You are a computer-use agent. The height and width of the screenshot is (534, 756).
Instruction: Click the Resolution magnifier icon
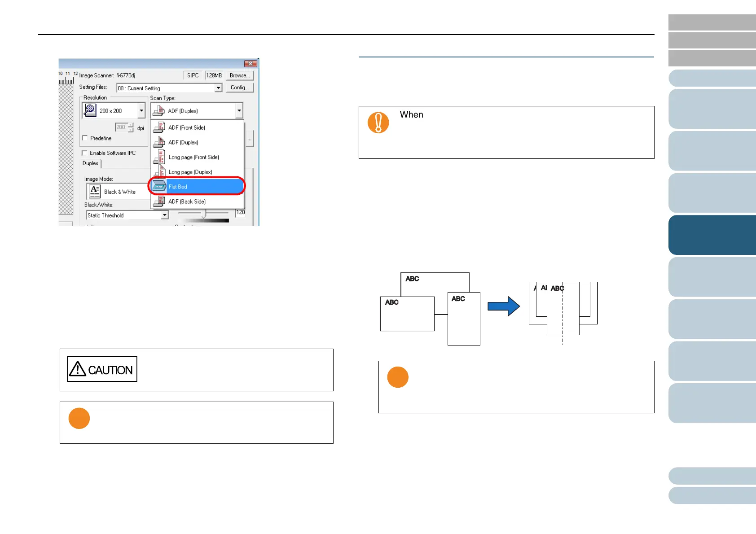[90, 110]
